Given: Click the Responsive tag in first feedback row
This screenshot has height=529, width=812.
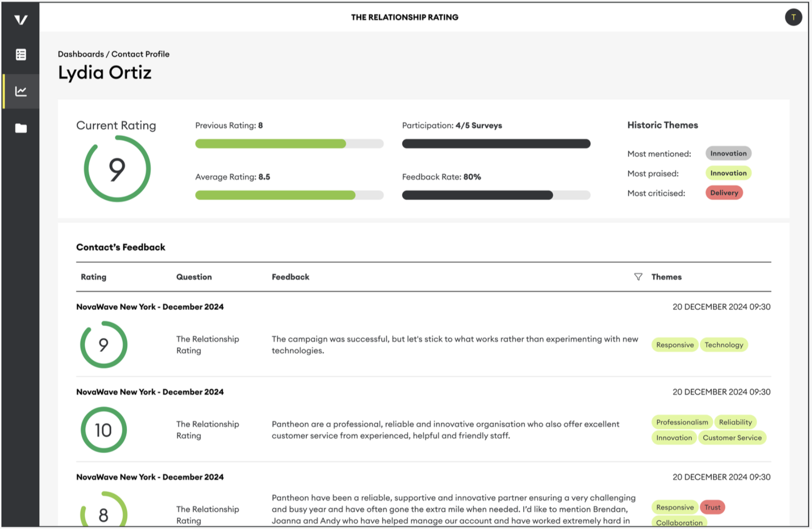Looking at the screenshot, I should pos(675,345).
